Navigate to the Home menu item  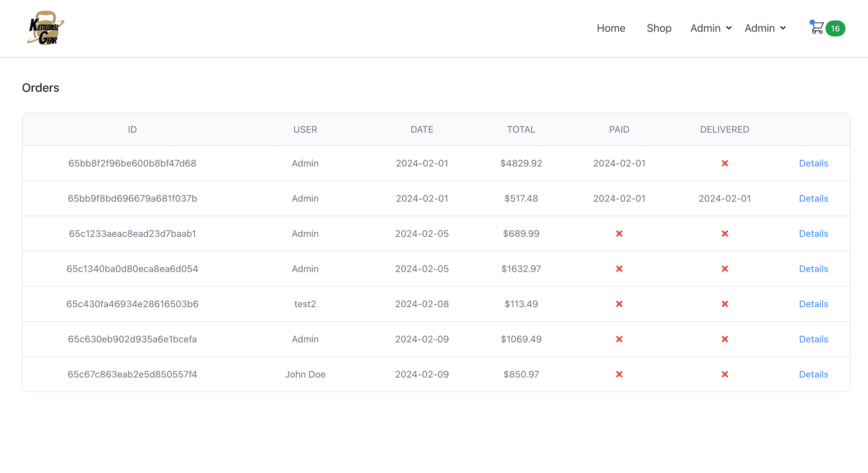pyautogui.click(x=611, y=28)
